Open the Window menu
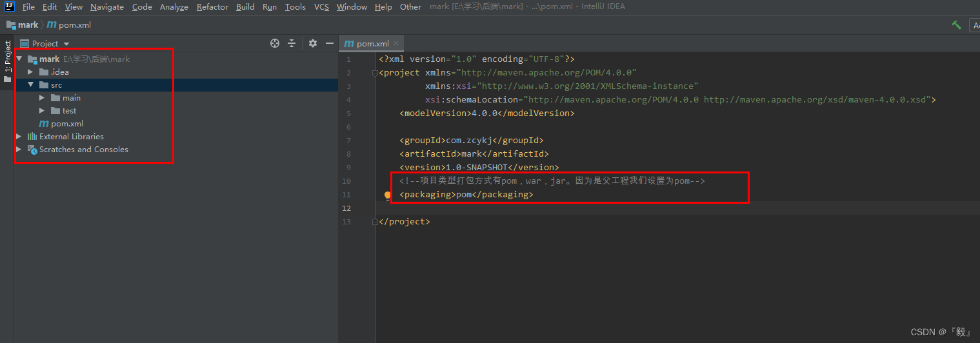980x343 pixels. (x=352, y=7)
